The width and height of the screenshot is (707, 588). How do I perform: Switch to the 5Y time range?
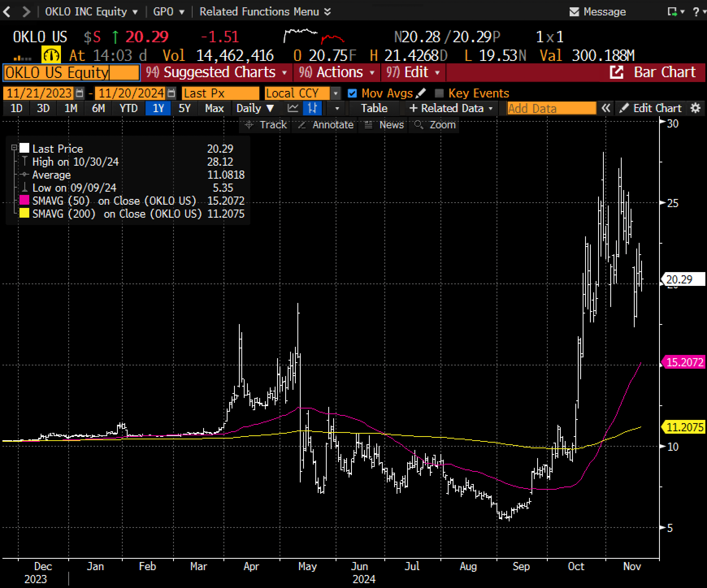tap(184, 108)
